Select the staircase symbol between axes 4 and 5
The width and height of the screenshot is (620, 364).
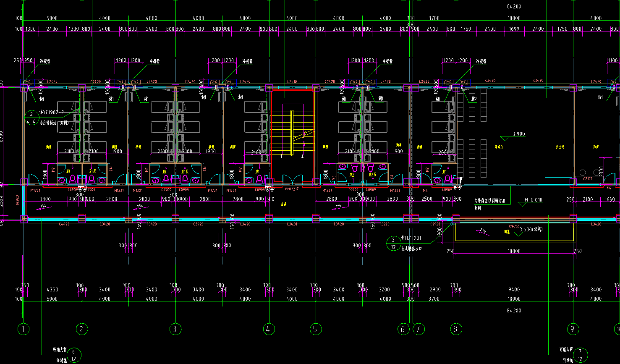click(x=292, y=133)
